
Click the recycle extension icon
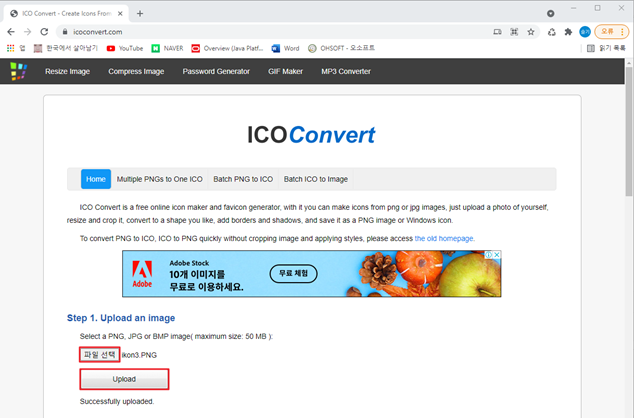(552, 32)
